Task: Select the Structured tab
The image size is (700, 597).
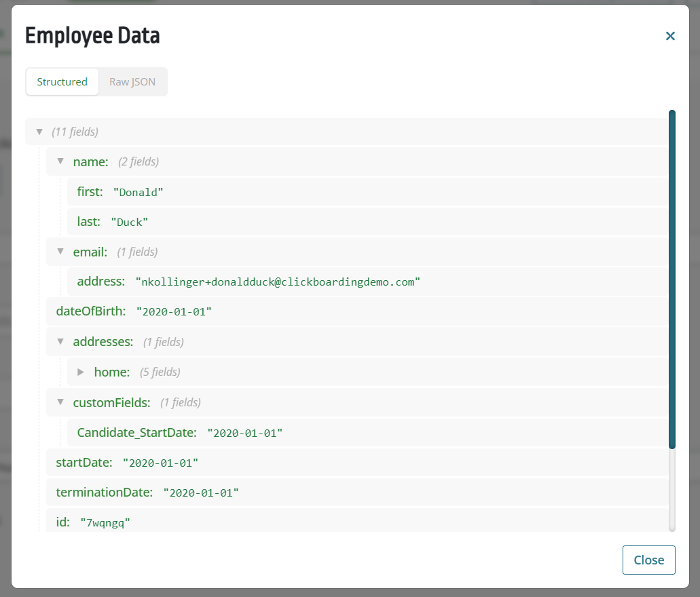Action: (62, 82)
